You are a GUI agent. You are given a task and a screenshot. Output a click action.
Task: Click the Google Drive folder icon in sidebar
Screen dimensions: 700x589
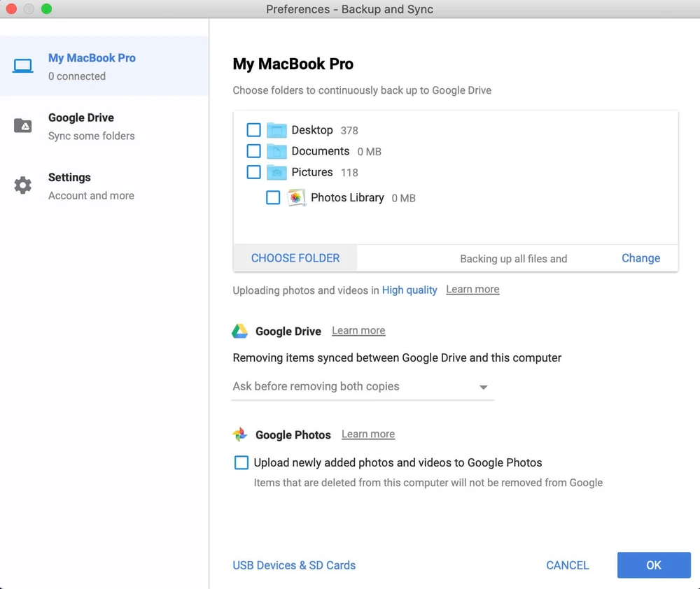coord(23,126)
